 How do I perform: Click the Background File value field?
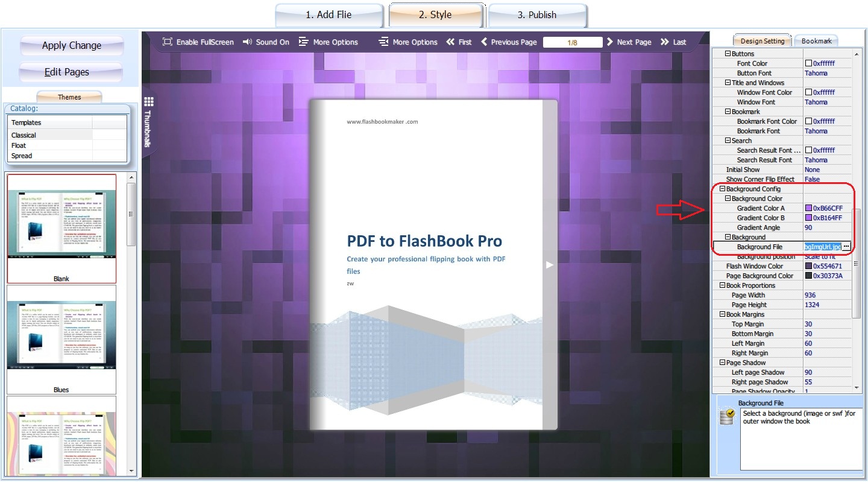[x=823, y=247]
